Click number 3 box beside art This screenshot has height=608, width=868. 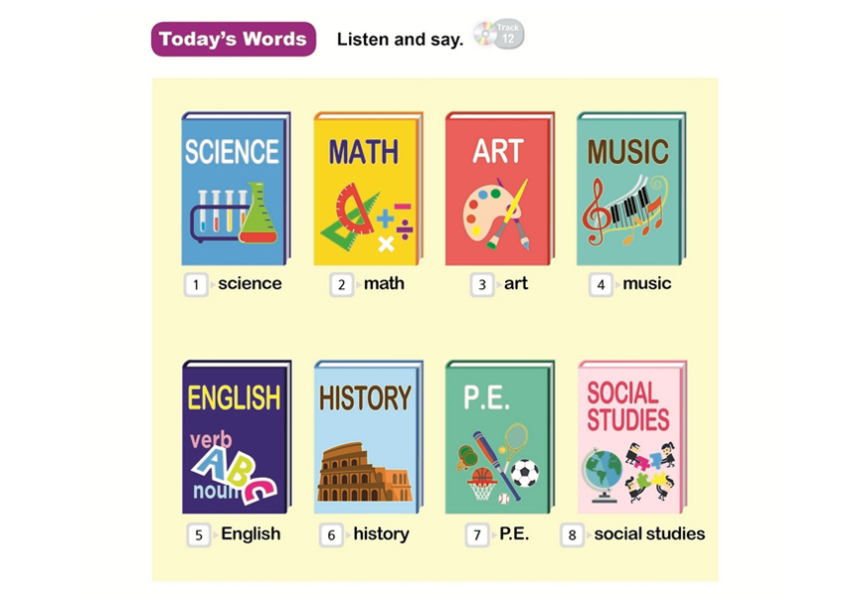pyautogui.click(x=482, y=285)
